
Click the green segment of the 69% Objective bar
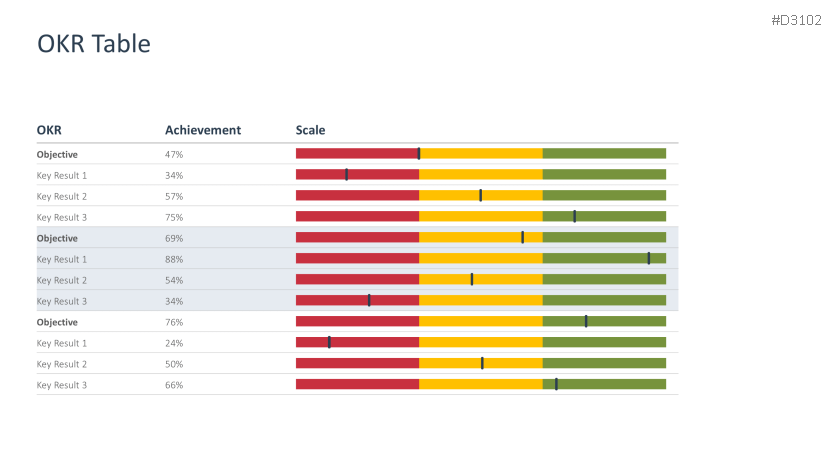pyautogui.click(x=604, y=237)
